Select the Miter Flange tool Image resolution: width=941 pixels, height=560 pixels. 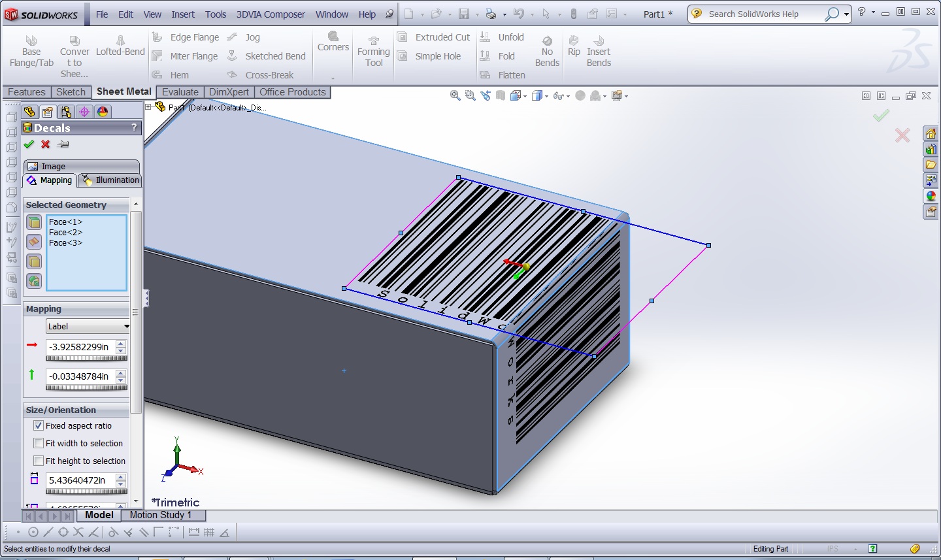coord(186,56)
